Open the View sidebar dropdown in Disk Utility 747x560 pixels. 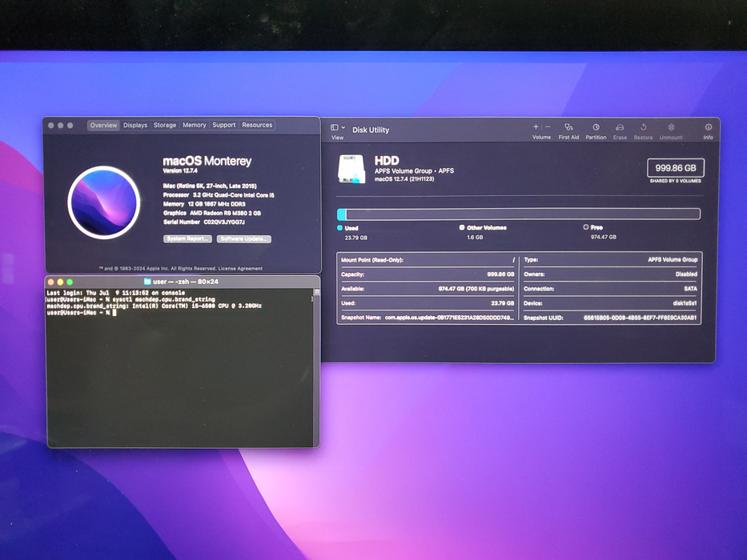click(x=338, y=128)
